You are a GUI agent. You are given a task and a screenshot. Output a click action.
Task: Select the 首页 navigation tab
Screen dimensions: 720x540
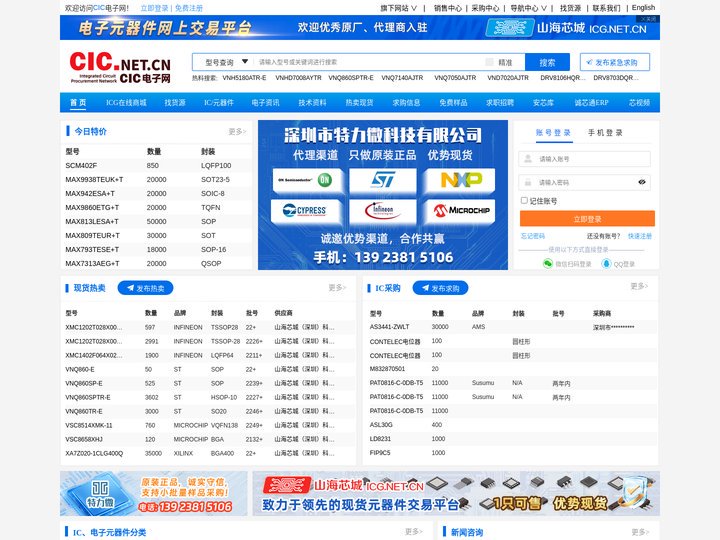78,102
